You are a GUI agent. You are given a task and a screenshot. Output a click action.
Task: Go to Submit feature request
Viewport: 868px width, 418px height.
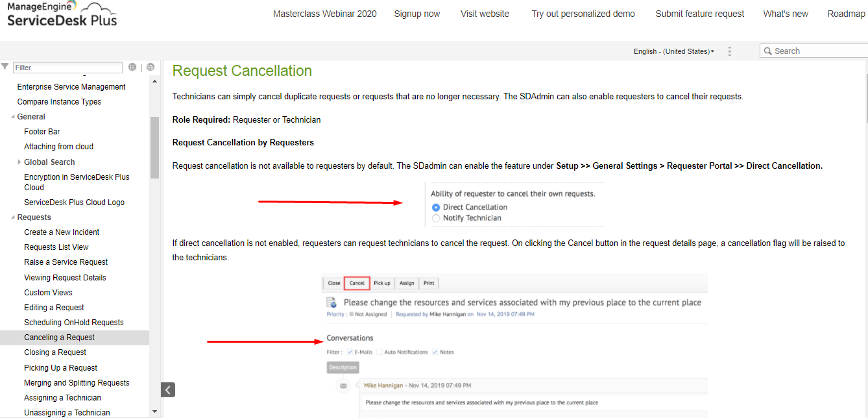pos(700,14)
